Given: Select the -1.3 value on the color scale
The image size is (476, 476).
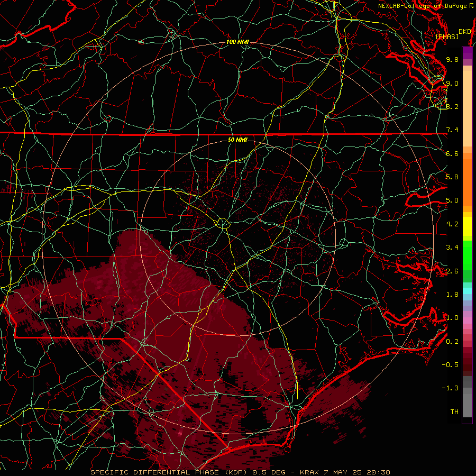Looking at the screenshot, I should coord(450,388).
